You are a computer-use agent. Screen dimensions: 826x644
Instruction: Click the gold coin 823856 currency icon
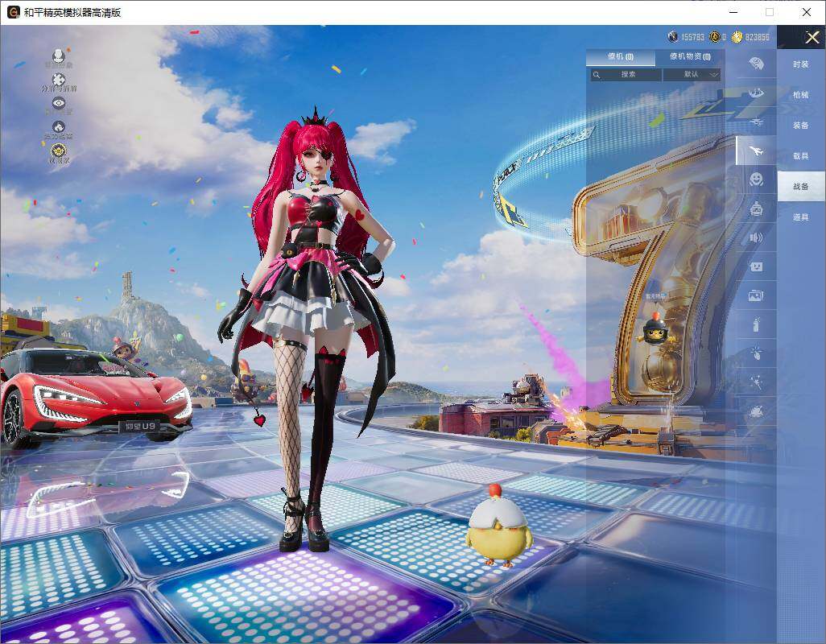click(737, 36)
